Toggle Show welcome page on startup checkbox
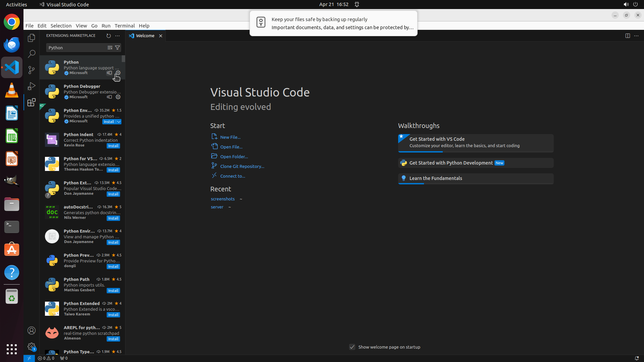Screen dimensions: 644x362 [x=352, y=347]
